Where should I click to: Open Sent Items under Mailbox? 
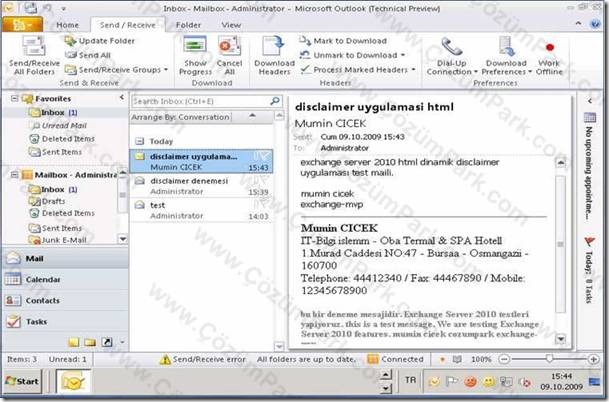[x=56, y=228]
